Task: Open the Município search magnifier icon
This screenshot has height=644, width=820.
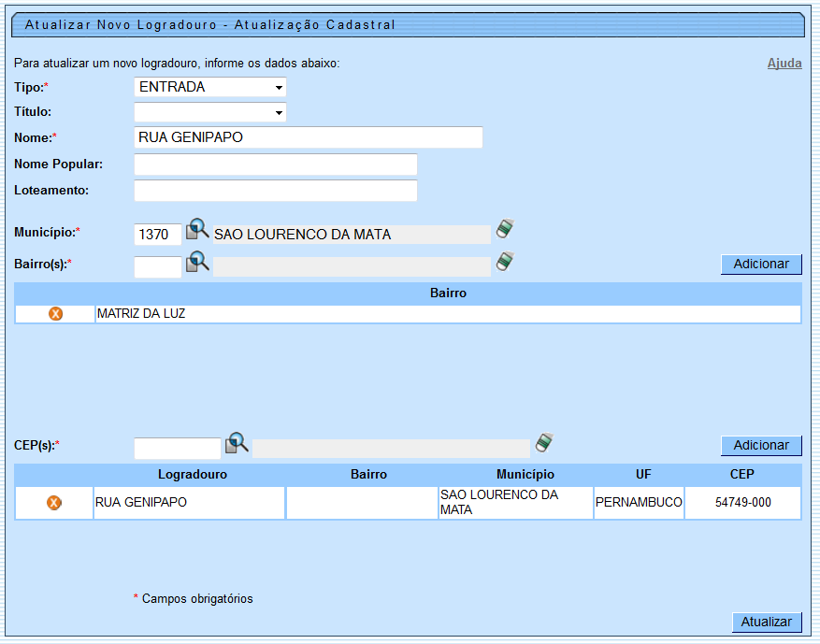Action: click(197, 230)
